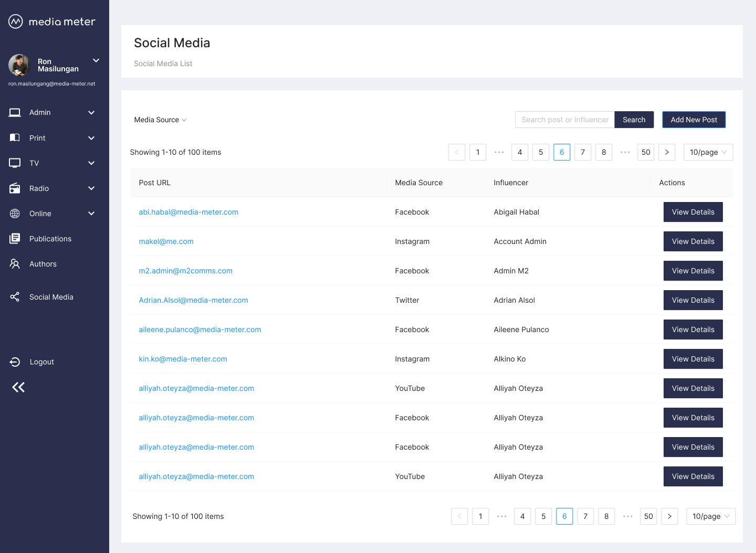This screenshot has height=553, width=756.
Task: Open Publications in the sidebar
Action: click(50, 239)
